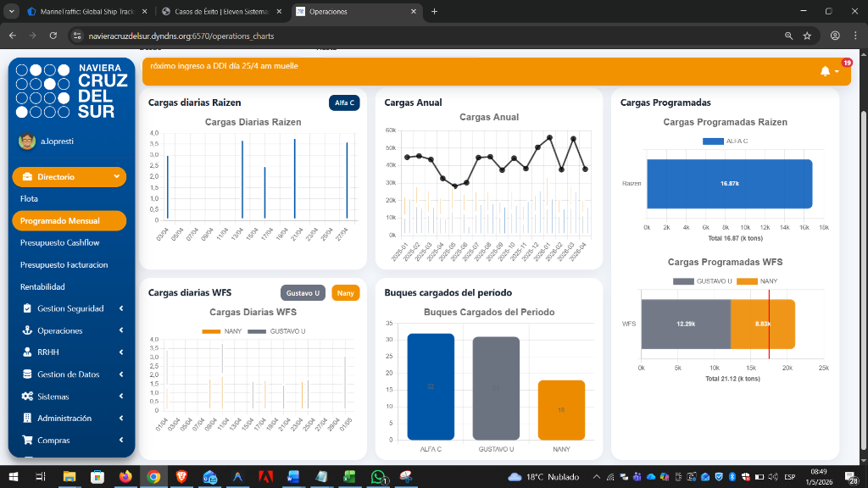Screen dimensions: 868x488
Task: Expand Compras submenu chevron
Action: 120,440
